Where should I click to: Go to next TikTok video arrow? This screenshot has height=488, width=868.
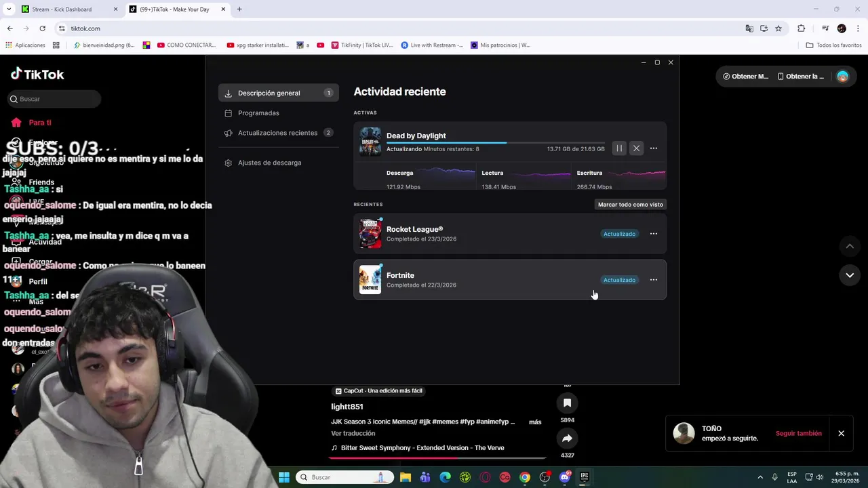pyautogui.click(x=850, y=275)
